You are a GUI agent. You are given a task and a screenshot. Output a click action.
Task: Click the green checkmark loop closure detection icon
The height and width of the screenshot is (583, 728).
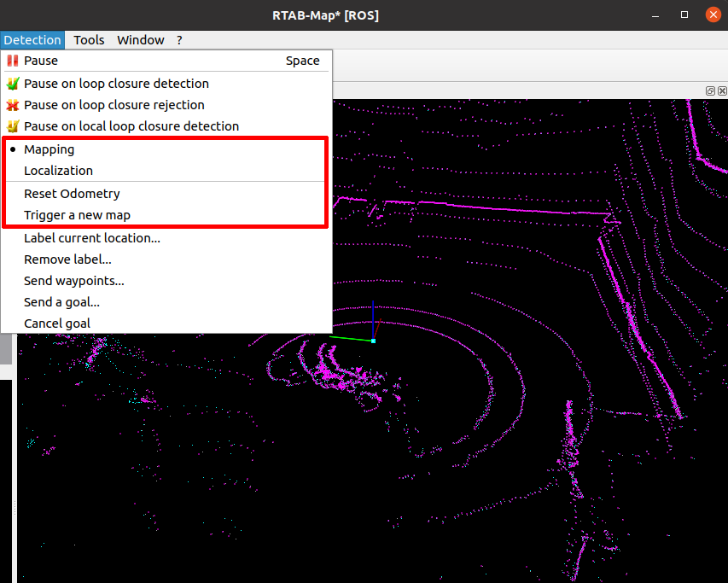pyautogui.click(x=12, y=83)
